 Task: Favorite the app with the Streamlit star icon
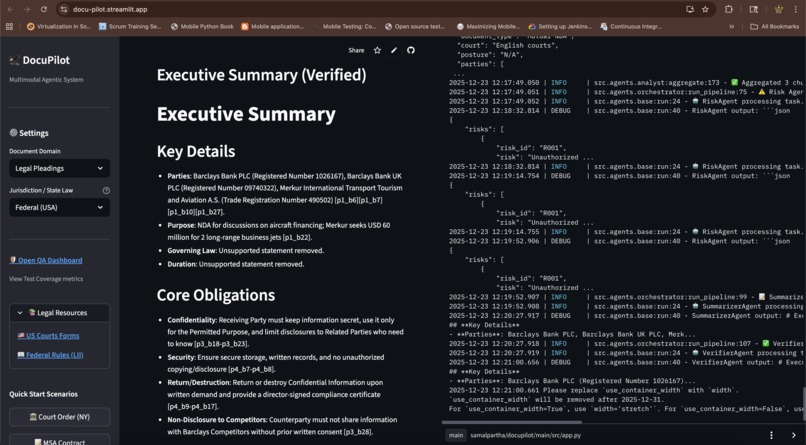pos(377,50)
